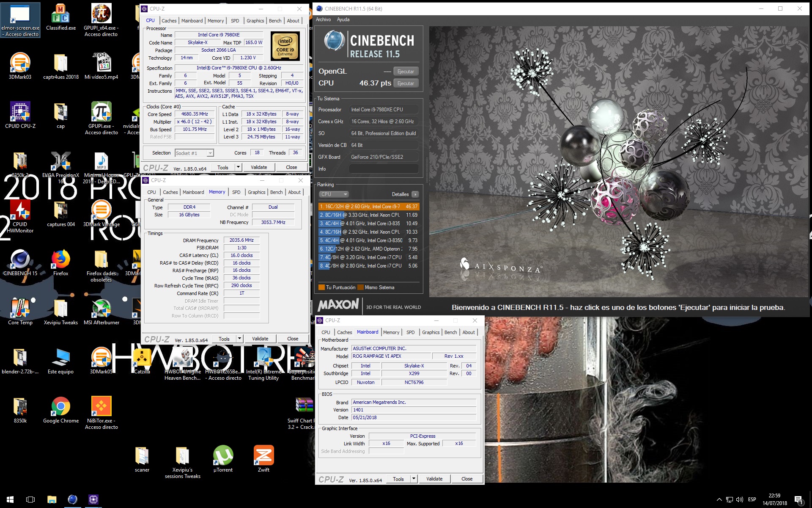Screen dimensions: 812x508
Task: Expand Tools dropdown arrow in top CPU-Z
Action: (239, 167)
